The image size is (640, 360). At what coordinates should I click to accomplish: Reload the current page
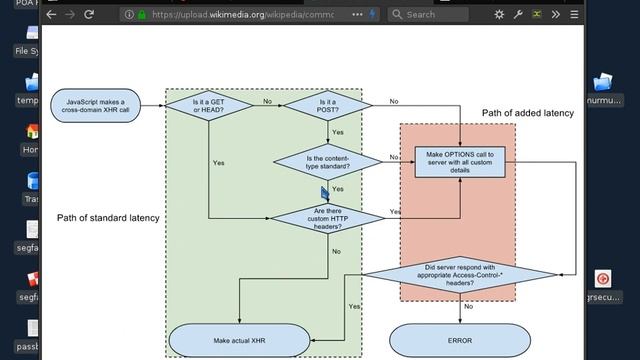[89, 15]
